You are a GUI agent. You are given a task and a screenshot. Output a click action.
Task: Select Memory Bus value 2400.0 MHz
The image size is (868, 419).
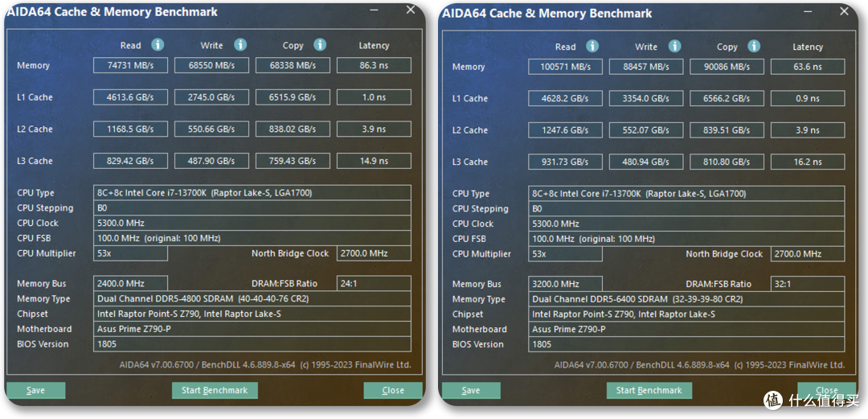[131, 283]
